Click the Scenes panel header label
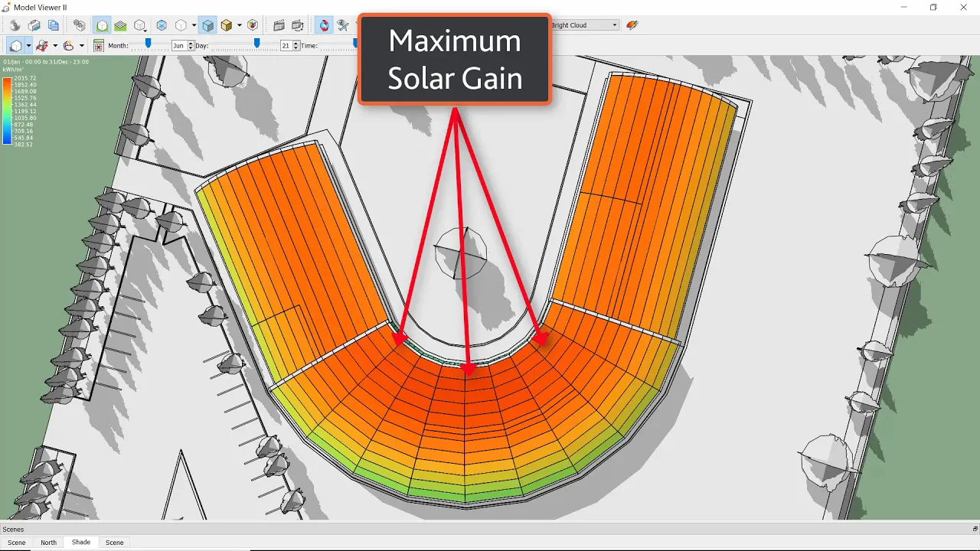The height and width of the screenshot is (551, 980). click(x=13, y=529)
